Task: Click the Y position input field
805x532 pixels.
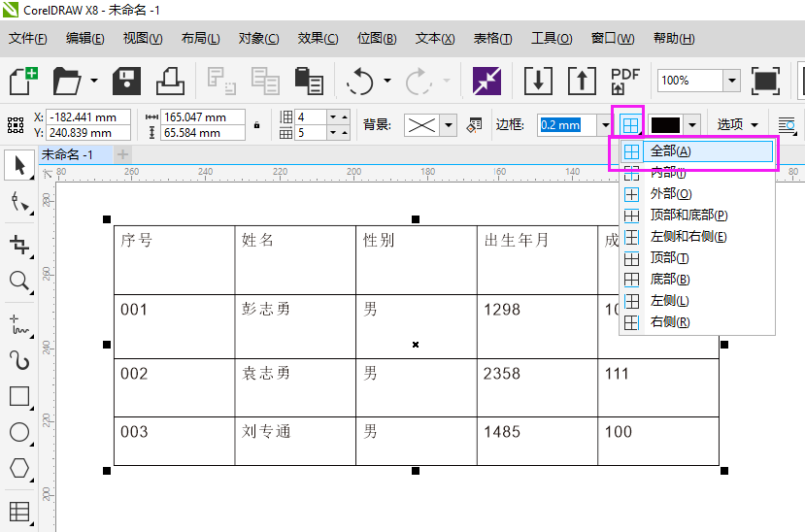Action: tap(88, 133)
